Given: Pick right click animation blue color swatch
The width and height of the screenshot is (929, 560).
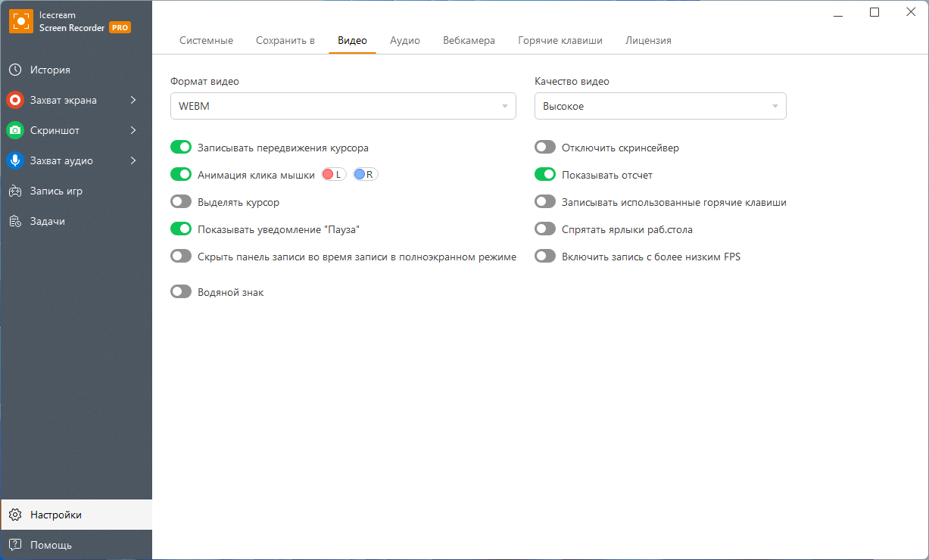Looking at the screenshot, I should (x=360, y=175).
